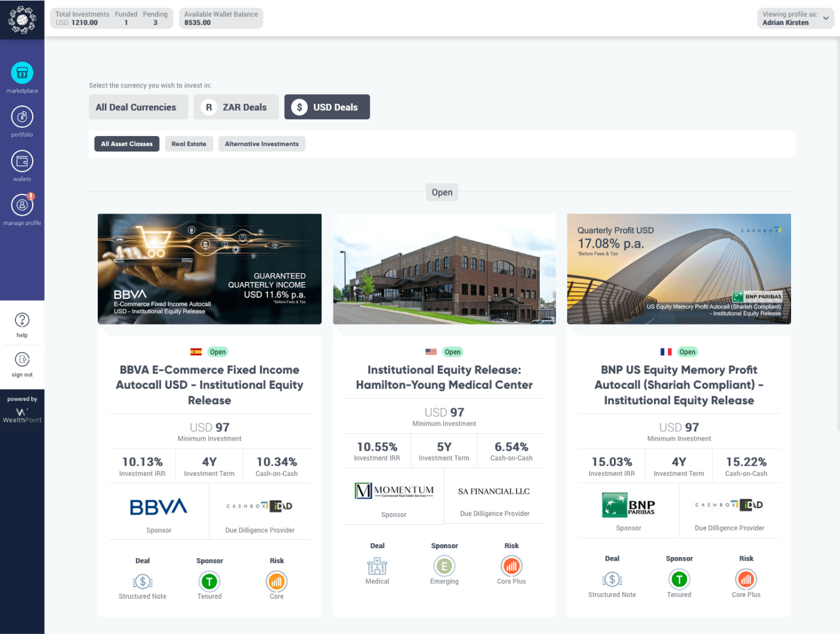840x634 pixels.
Task: Select the All Deal Currencies tab
Action: click(138, 107)
